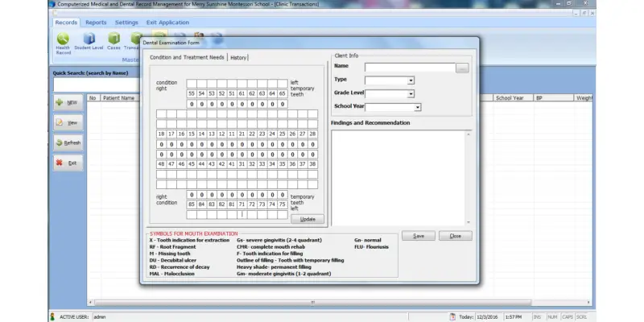The width and height of the screenshot is (644, 322).
Task: Click the red Exit button
Action: [68, 163]
